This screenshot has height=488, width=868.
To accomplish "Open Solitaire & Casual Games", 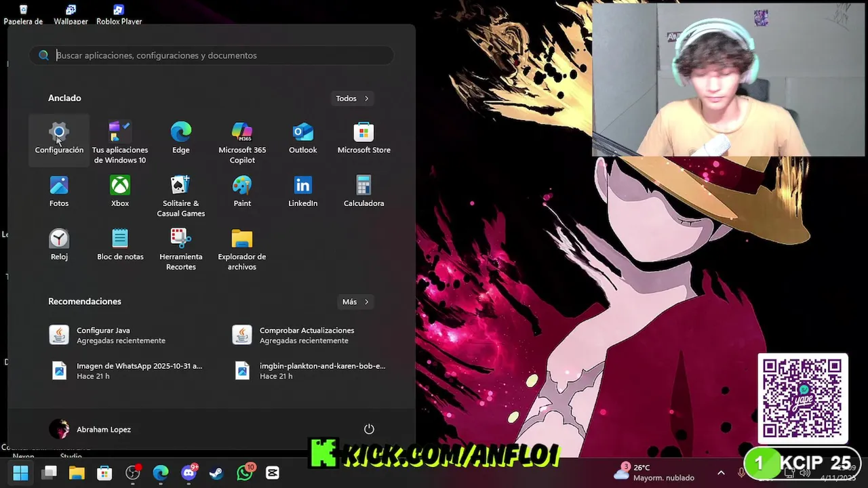I will click(x=181, y=197).
